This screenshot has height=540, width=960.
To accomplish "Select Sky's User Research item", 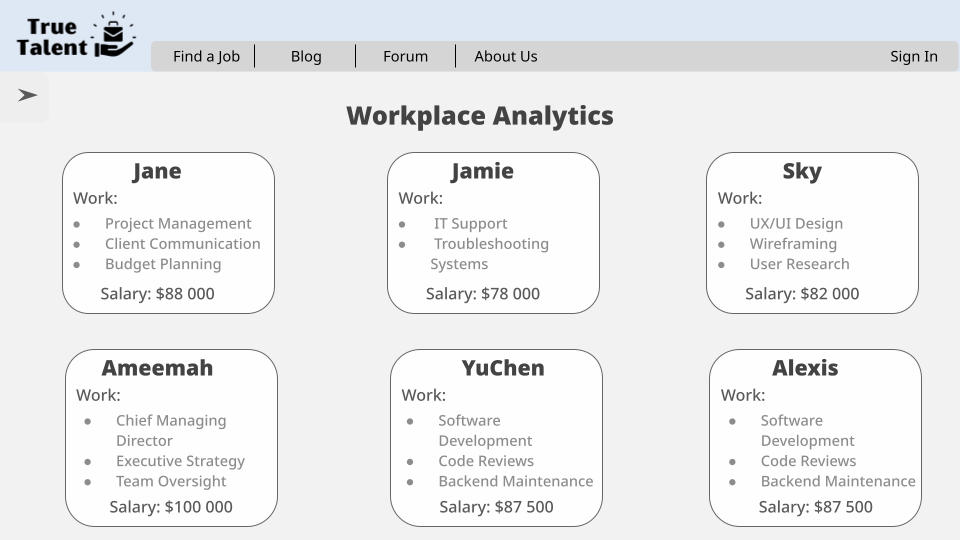I will click(800, 264).
